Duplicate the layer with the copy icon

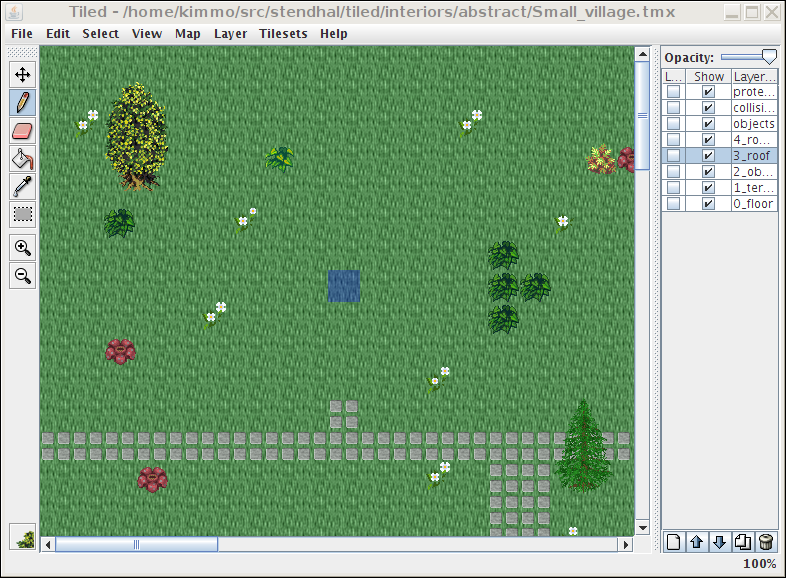743,542
